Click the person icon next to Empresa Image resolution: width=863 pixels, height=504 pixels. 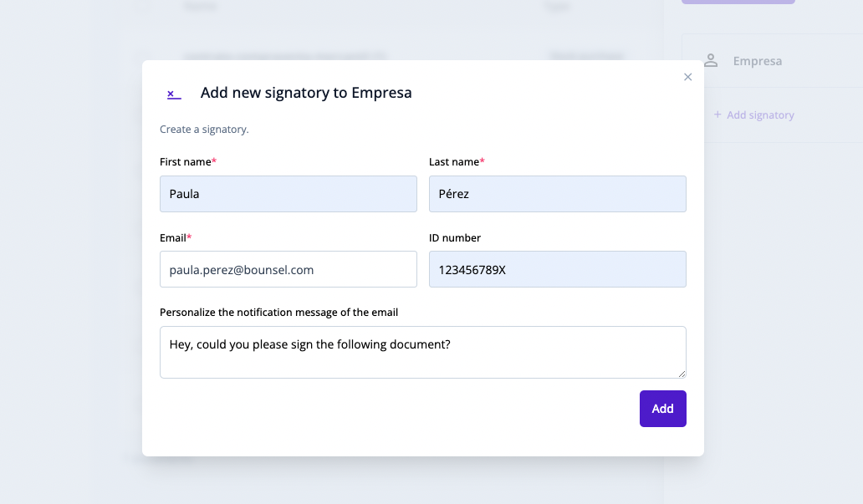(711, 61)
